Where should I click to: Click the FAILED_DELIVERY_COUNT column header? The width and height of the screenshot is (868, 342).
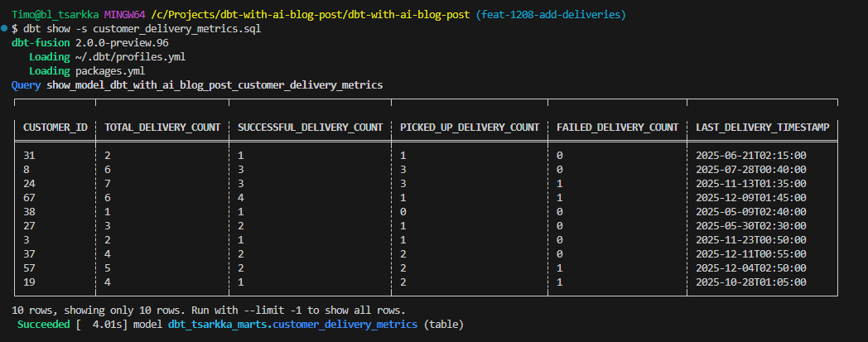pyautogui.click(x=617, y=128)
